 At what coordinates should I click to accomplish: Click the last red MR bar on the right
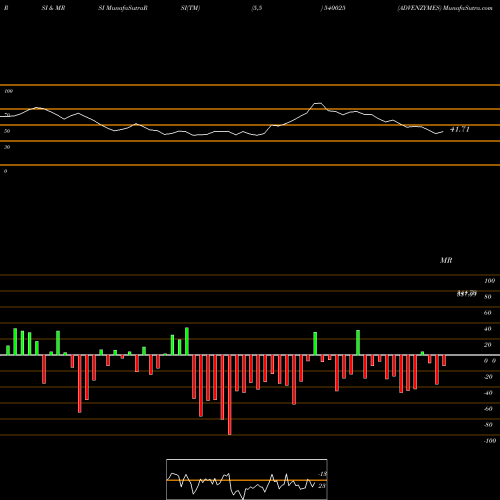click(x=444, y=360)
